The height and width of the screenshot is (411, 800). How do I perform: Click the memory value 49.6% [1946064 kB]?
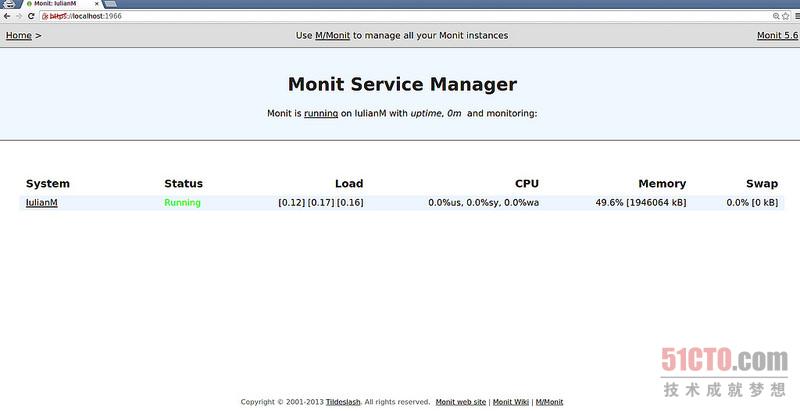tap(641, 202)
